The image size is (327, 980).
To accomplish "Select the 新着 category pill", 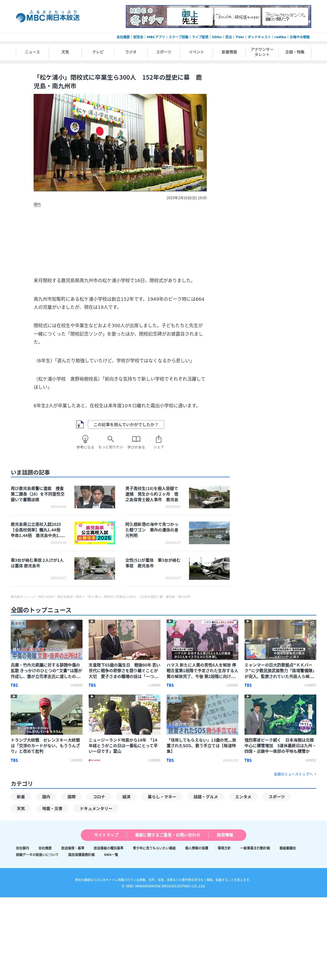I will tap(21, 797).
